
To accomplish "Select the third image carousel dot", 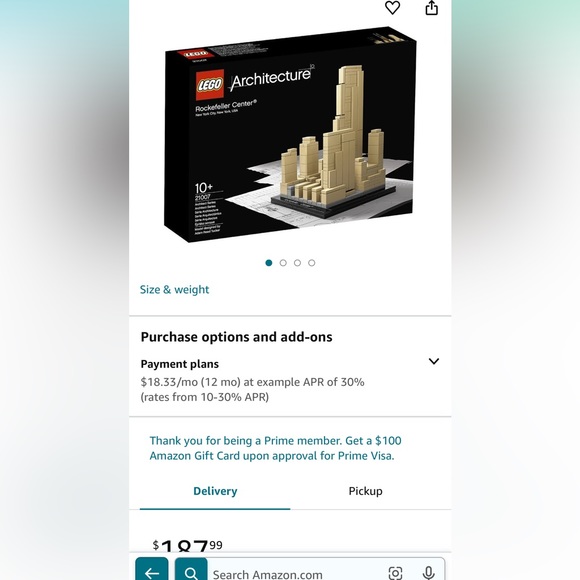I will [x=297, y=263].
